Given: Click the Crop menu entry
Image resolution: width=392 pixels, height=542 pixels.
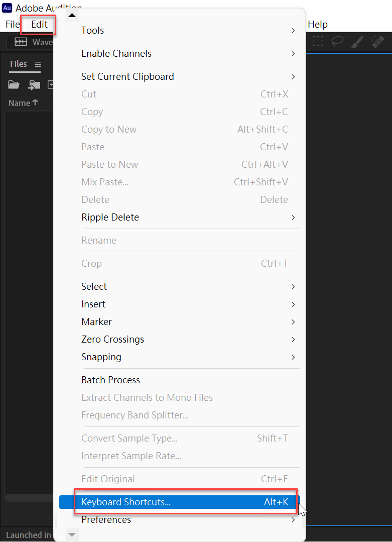Looking at the screenshot, I should coord(180,264).
